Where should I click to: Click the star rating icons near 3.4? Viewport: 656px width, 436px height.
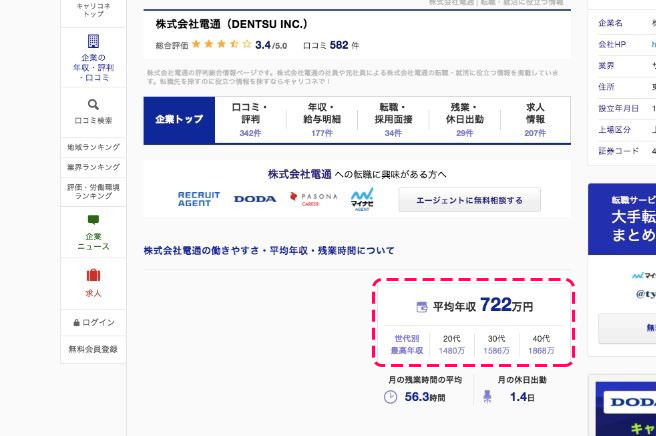222,44
